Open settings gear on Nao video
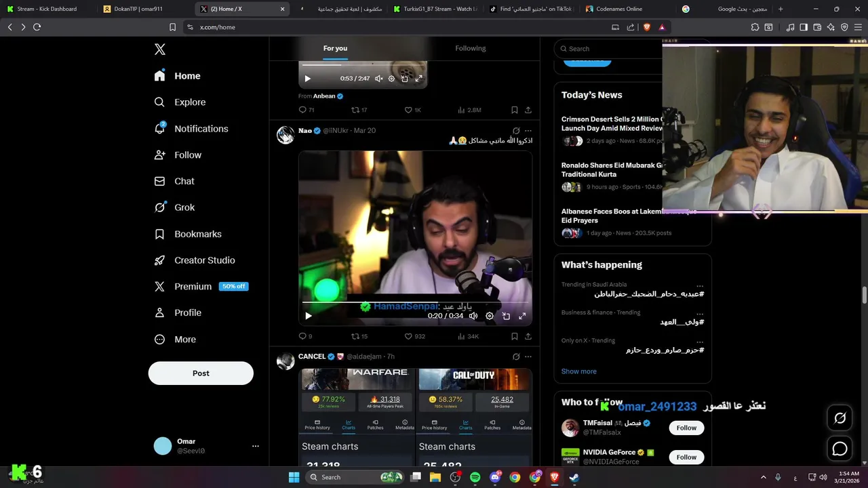Screen dimensions: 868x488 coord(490,316)
